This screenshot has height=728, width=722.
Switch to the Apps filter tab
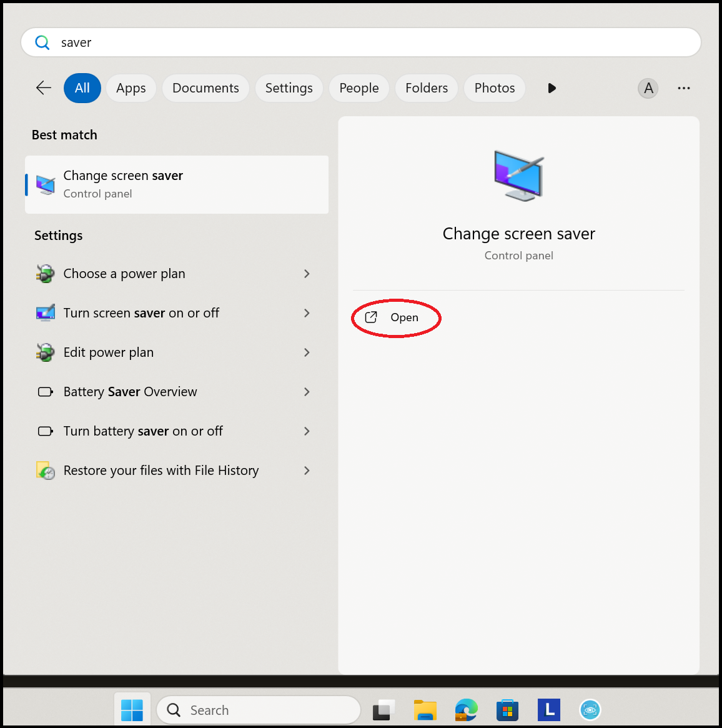click(x=131, y=88)
